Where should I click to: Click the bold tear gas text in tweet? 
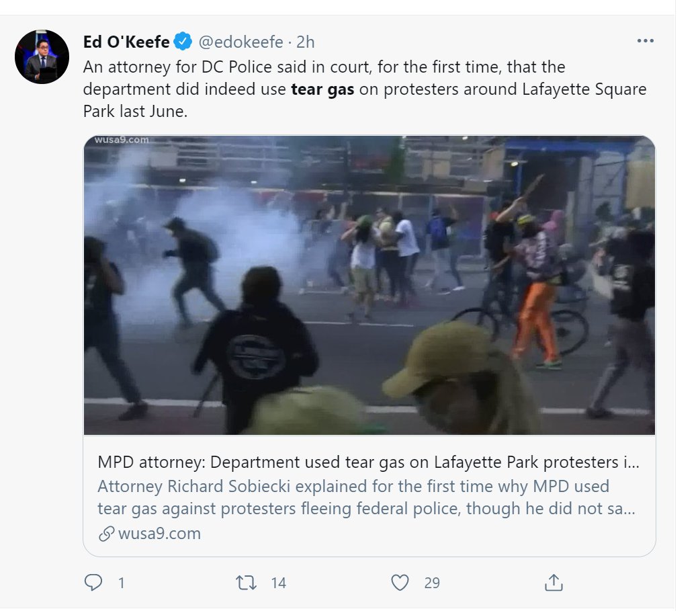pyautogui.click(x=322, y=89)
